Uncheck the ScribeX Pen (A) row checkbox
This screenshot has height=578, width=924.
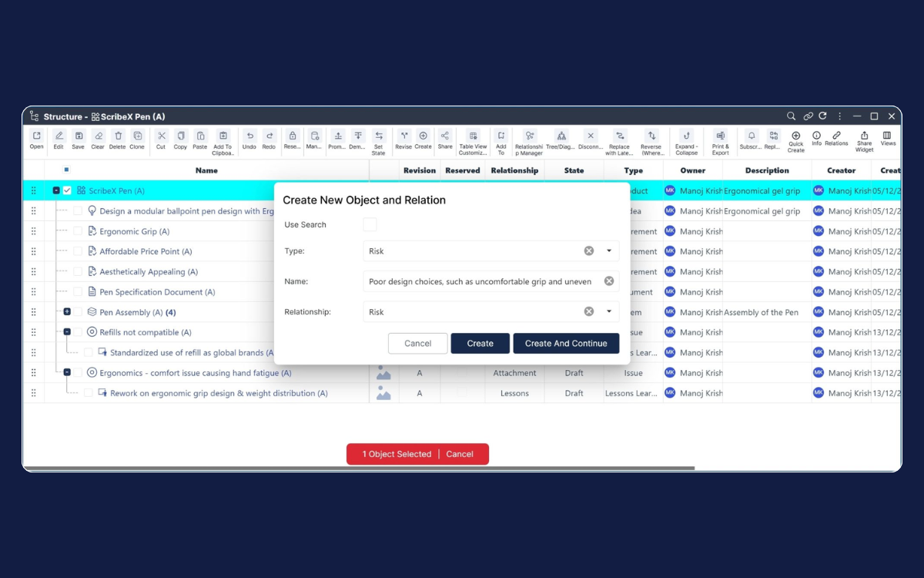click(x=68, y=190)
